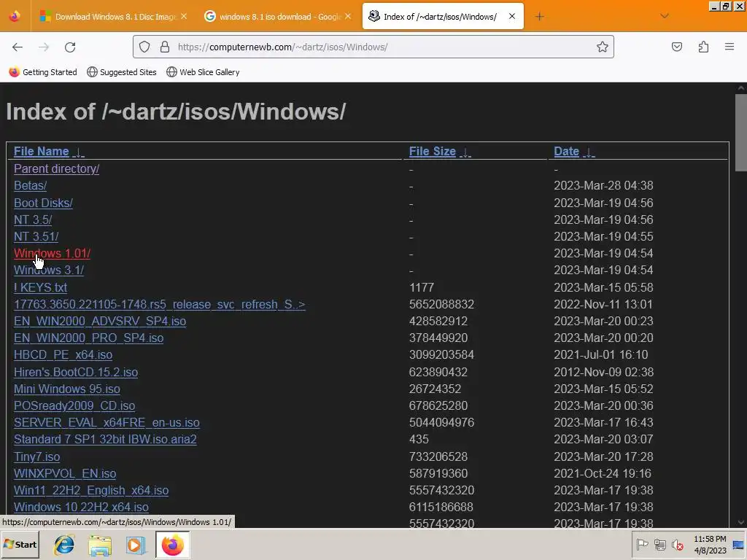Download Hiren's.BootCD.15.2.iso

click(x=76, y=372)
